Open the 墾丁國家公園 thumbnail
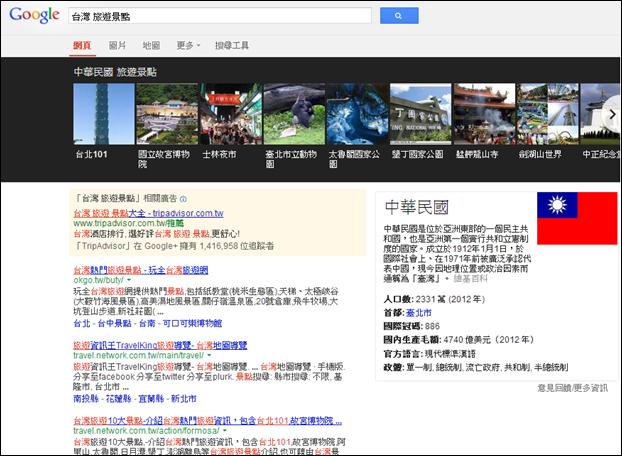 [x=421, y=114]
